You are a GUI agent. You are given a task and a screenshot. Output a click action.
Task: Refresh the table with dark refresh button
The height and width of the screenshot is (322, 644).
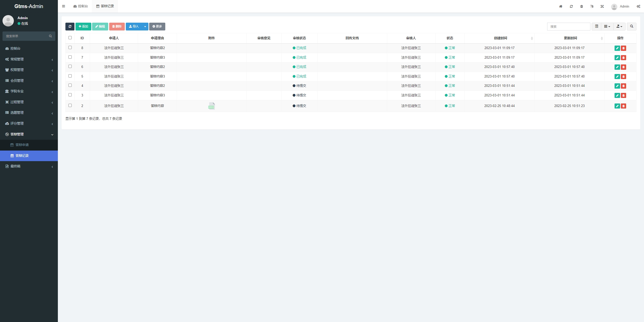[70, 26]
